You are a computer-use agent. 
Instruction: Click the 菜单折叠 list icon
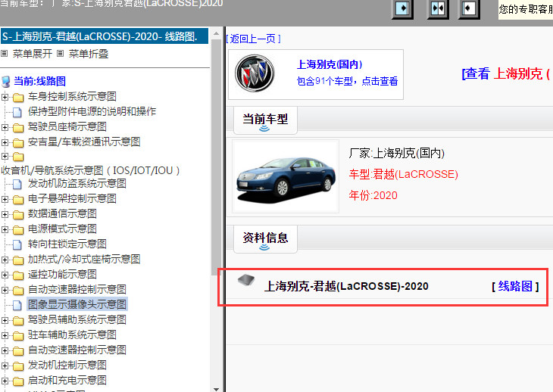(x=61, y=54)
